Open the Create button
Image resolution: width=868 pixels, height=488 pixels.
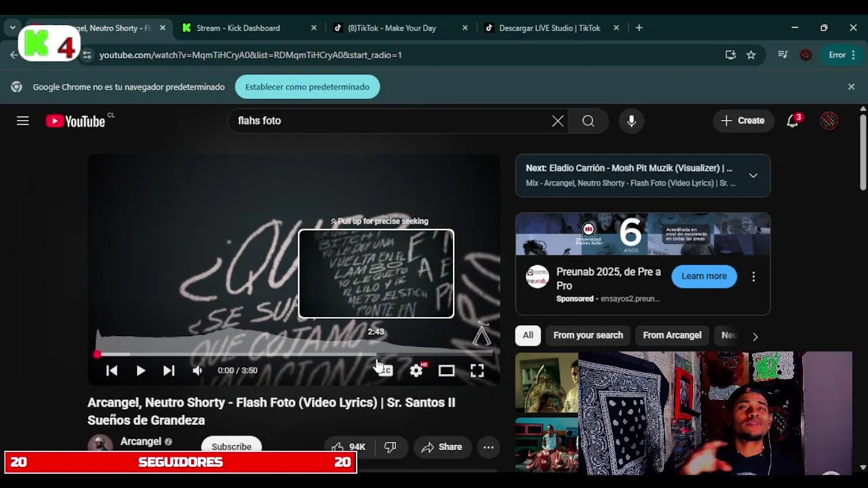coord(743,121)
